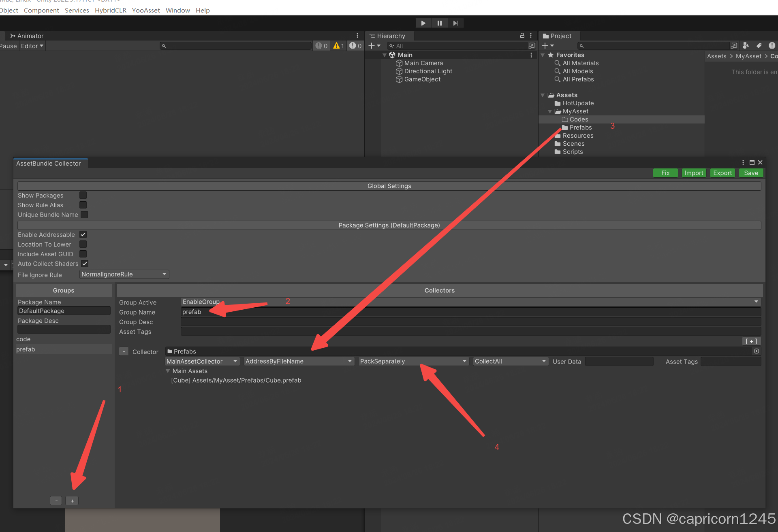Open the HybridCLR menu
Screen dimensions: 778x532
coord(110,10)
